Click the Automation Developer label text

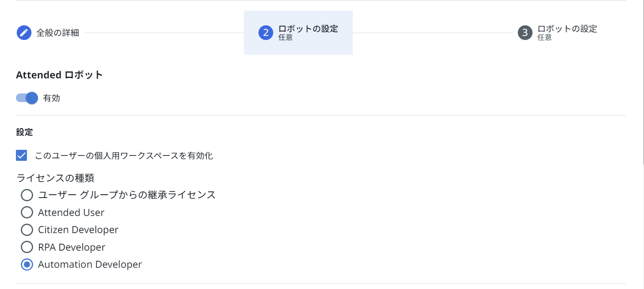coord(90,265)
